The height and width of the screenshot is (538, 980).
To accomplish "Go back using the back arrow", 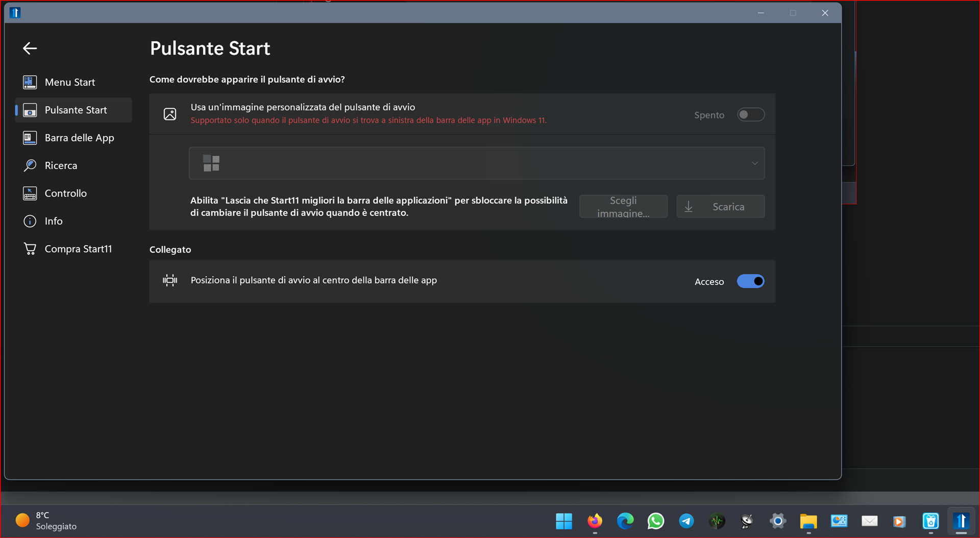I will click(x=30, y=48).
